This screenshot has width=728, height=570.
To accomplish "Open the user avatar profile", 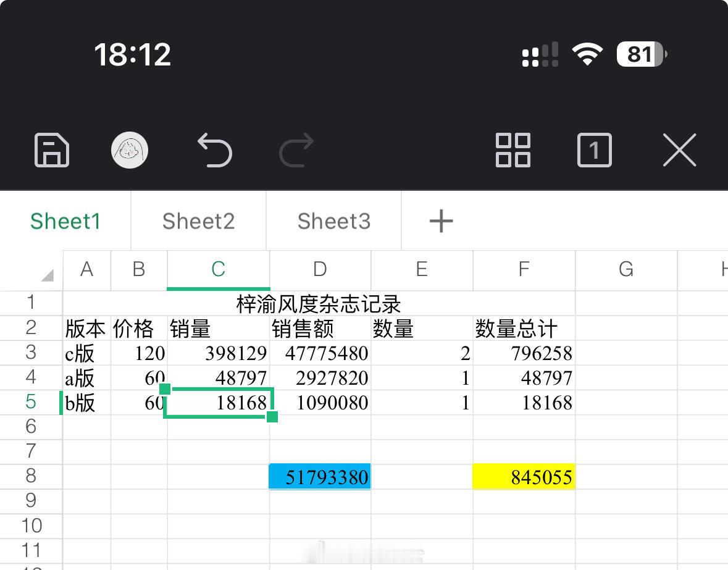I will tap(130, 150).
